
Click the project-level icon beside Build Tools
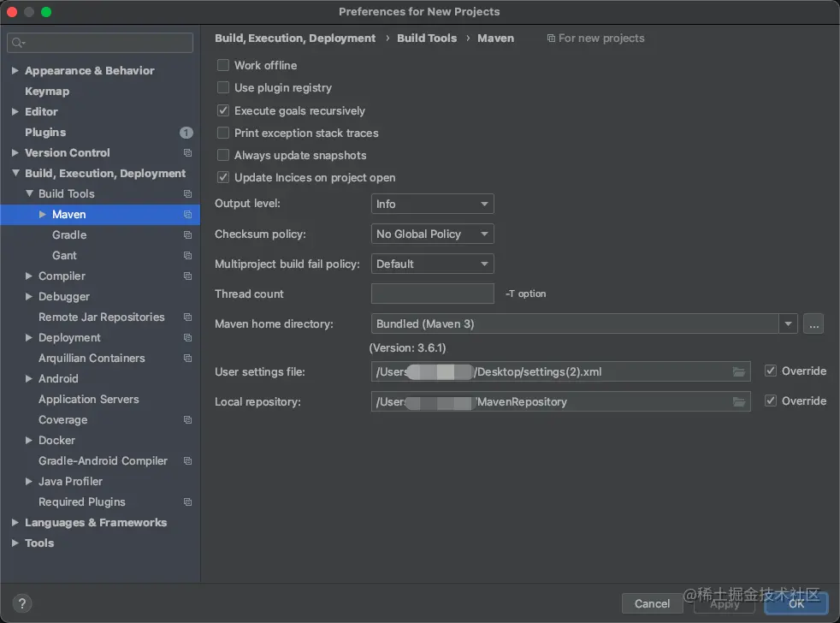187,193
